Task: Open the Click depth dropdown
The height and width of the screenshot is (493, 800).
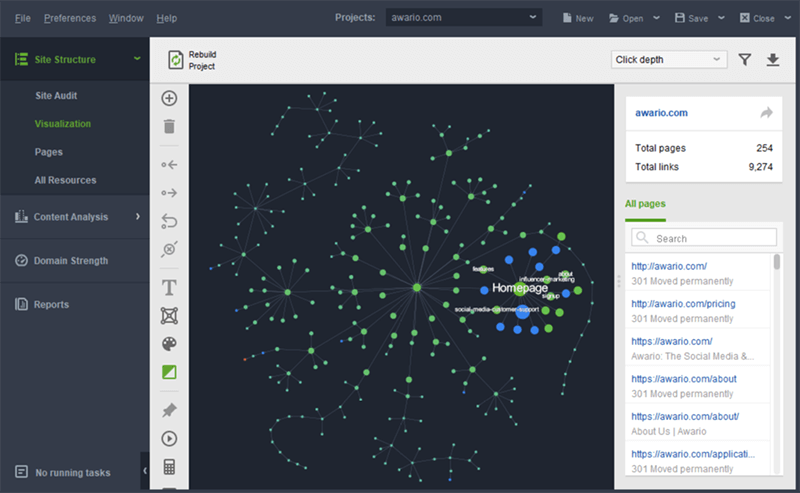Action: tap(669, 60)
